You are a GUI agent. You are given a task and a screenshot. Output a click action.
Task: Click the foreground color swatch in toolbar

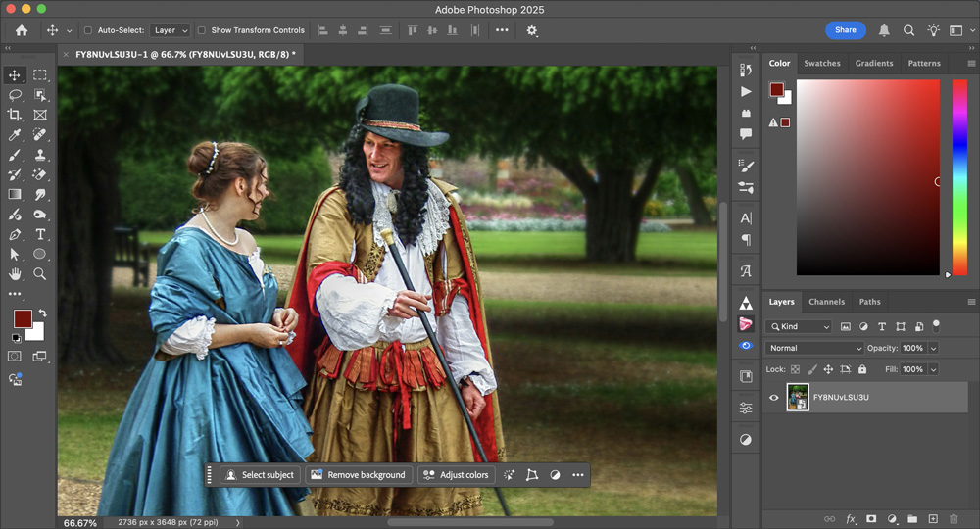24,318
